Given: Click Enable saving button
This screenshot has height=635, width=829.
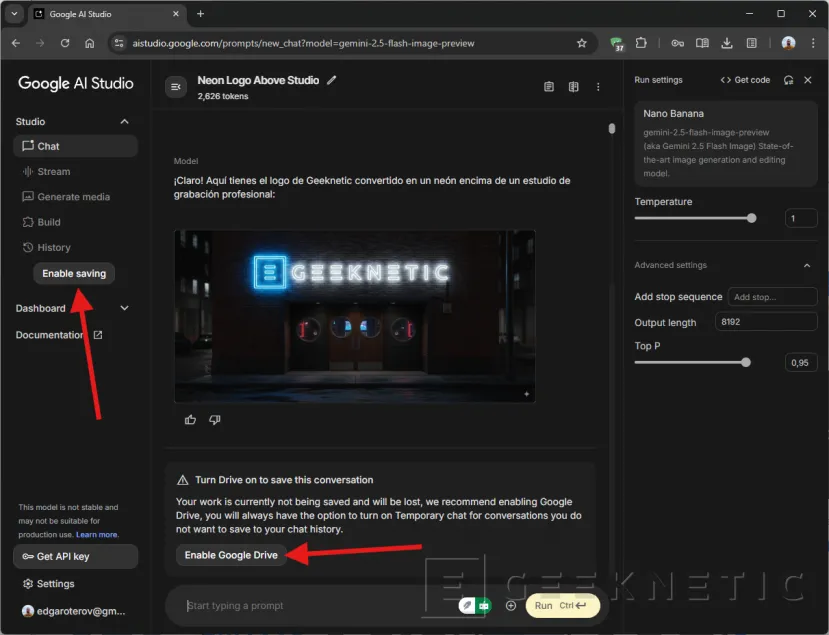Looking at the screenshot, I should 74,273.
